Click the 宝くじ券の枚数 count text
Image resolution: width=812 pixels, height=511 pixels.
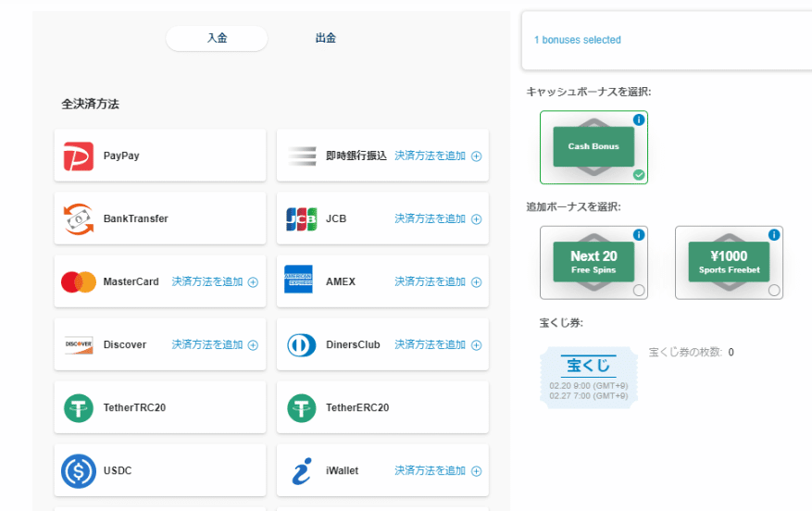692,352
